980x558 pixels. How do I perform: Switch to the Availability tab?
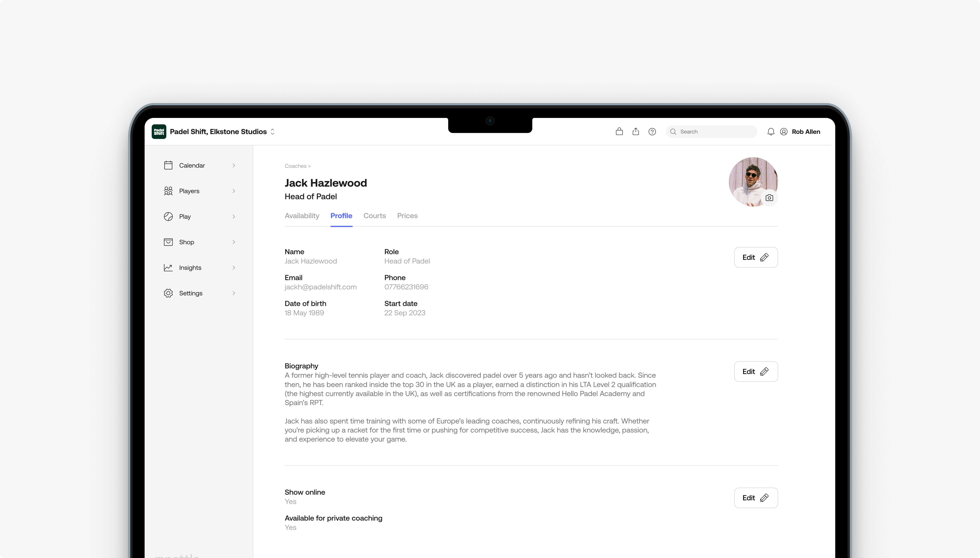[x=302, y=216]
